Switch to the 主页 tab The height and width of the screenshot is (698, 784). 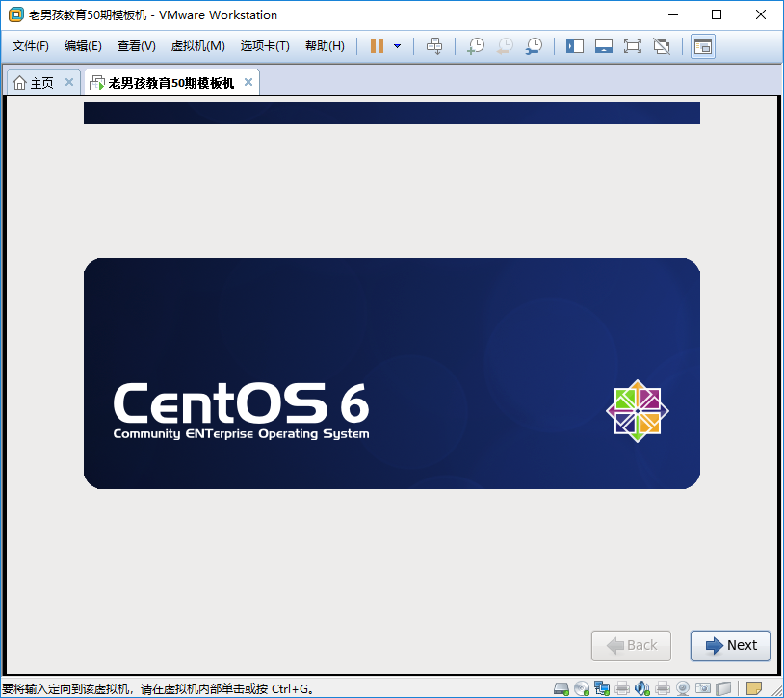pyautogui.click(x=35, y=83)
